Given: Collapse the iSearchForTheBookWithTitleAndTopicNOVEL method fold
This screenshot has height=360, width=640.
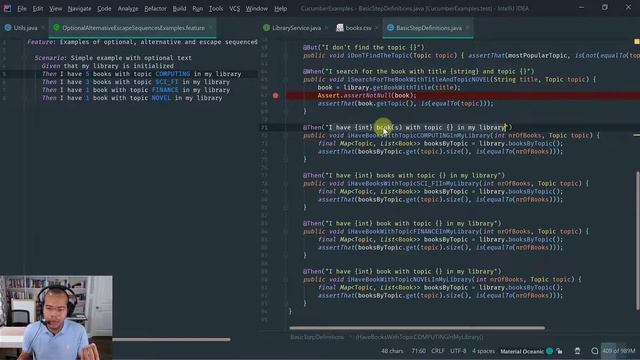Looking at the screenshot, I should (285, 80).
